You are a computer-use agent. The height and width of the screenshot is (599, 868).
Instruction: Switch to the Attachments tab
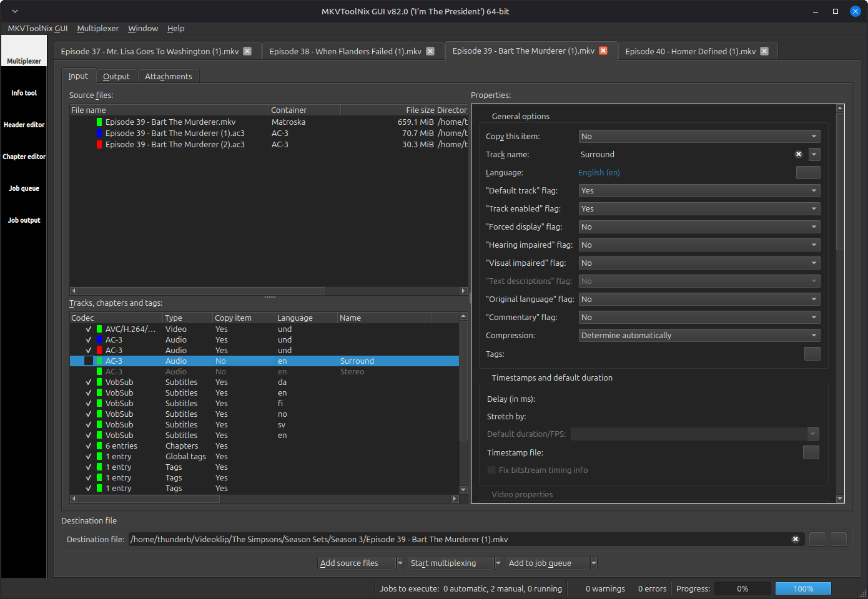[x=168, y=76]
